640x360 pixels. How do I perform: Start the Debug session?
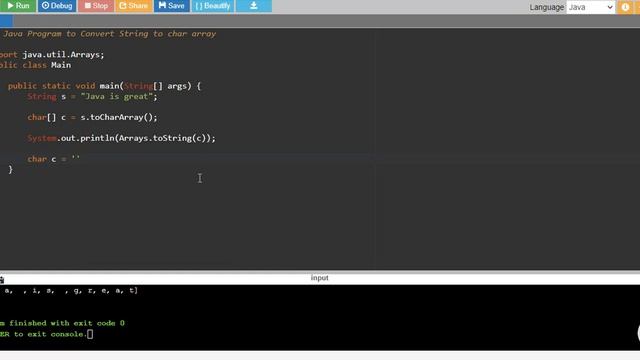pyautogui.click(x=57, y=6)
